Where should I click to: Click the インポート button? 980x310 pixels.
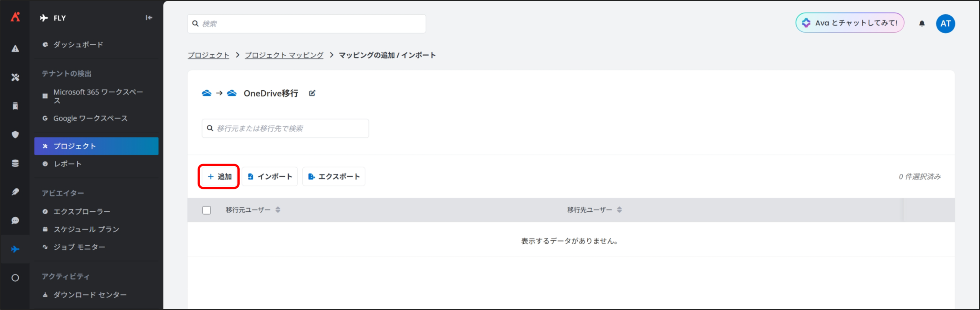270,176
